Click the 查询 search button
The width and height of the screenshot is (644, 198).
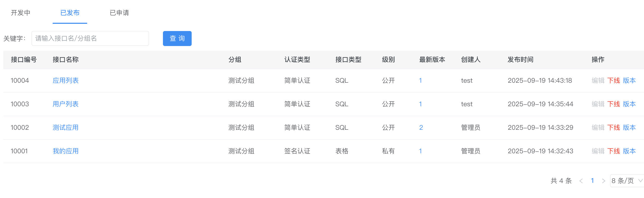click(177, 39)
